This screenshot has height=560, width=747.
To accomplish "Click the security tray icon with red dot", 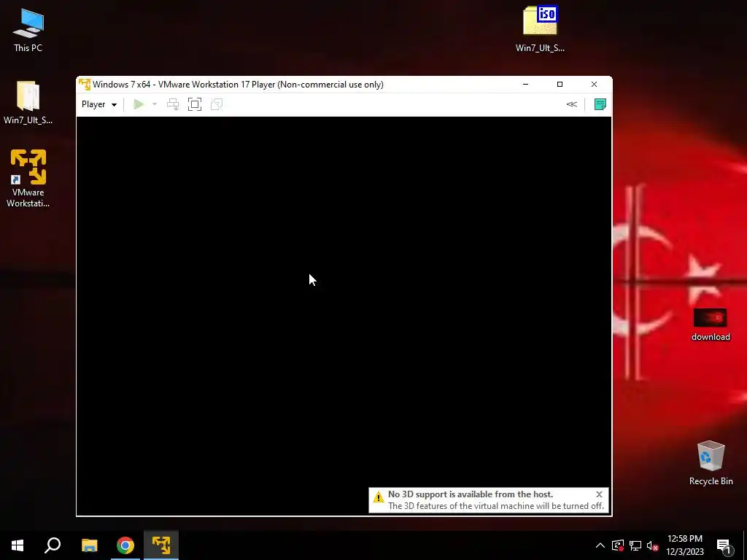I will 618,545.
